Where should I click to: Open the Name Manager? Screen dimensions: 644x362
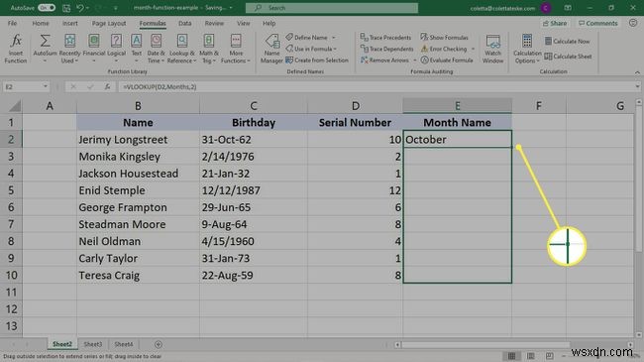pos(271,49)
